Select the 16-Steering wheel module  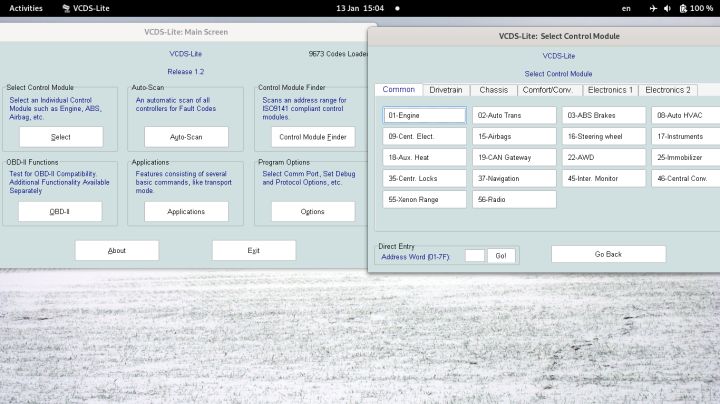click(x=604, y=136)
